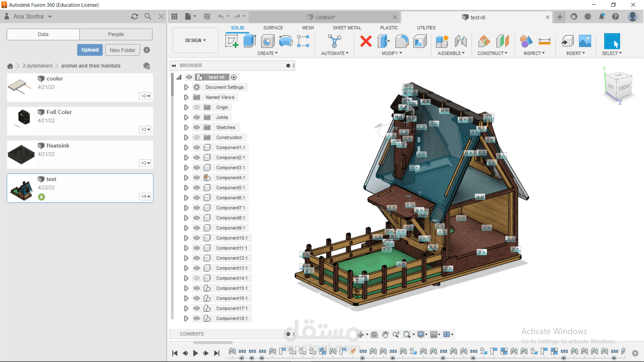Click the Measure tool under Inspect

[544, 41]
